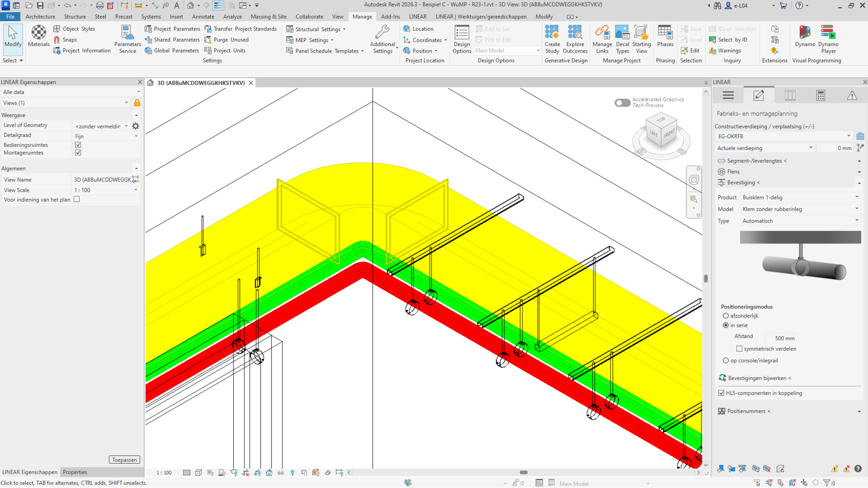Switch to the Properties panel tab
Viewport: 868px width, 488px height.
point(75,472)
